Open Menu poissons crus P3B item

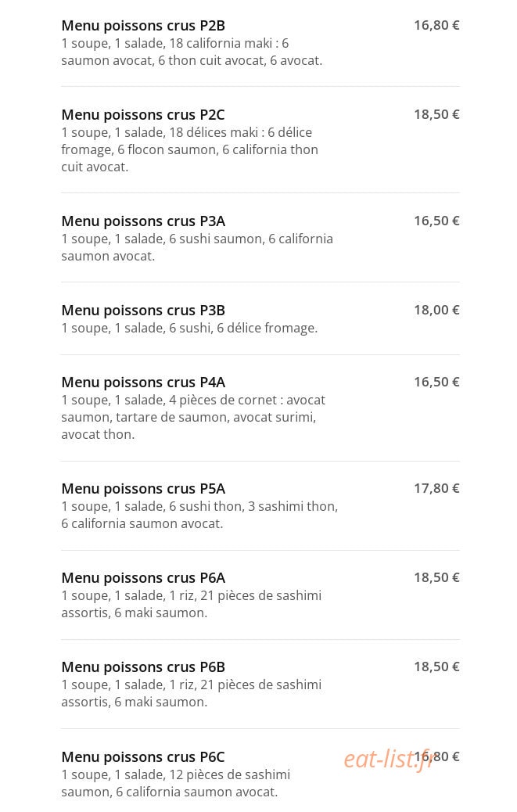point(143,311)
